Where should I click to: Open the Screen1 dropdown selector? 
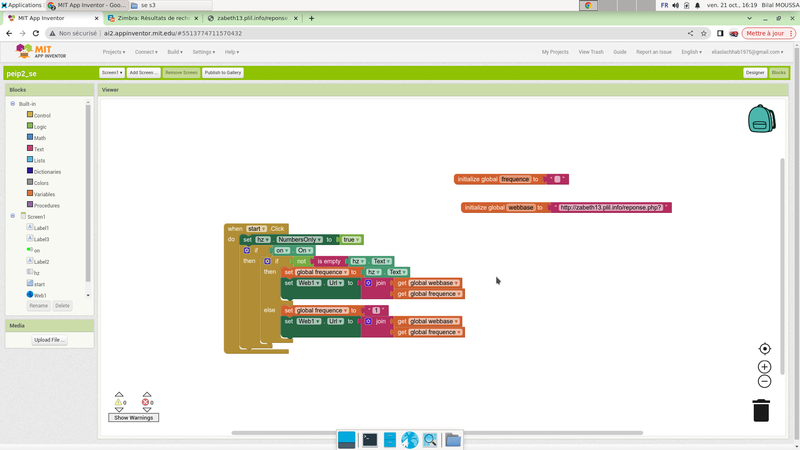tap(111, 73)
